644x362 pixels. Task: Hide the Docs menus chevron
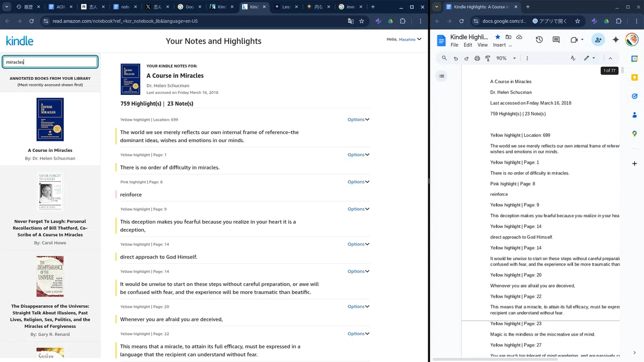pyautogui.click(x=610, y=58)
